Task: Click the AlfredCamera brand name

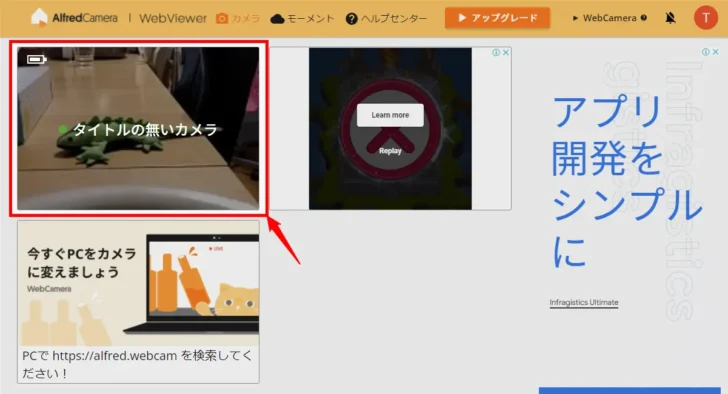Action: click(x=84, y=18)
